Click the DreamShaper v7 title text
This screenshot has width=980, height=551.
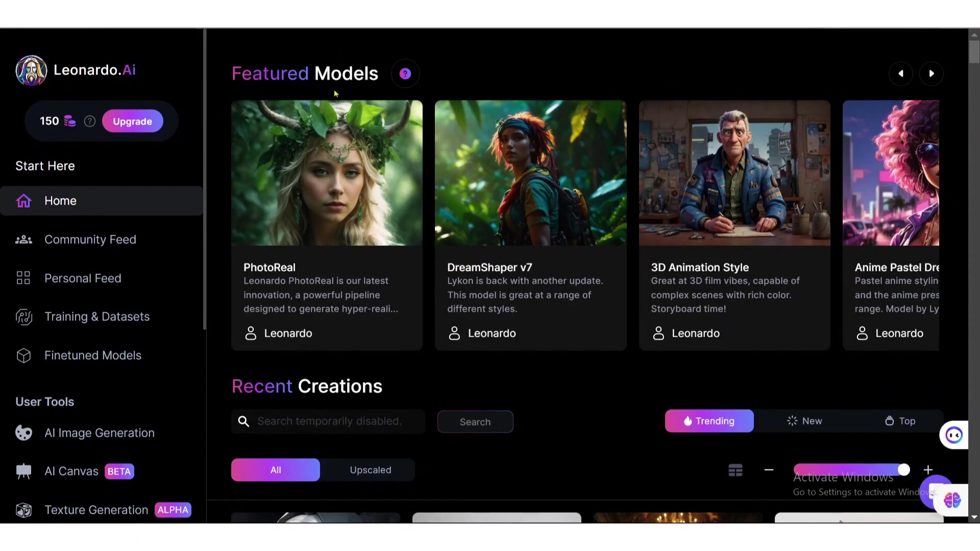coord(489,267)
